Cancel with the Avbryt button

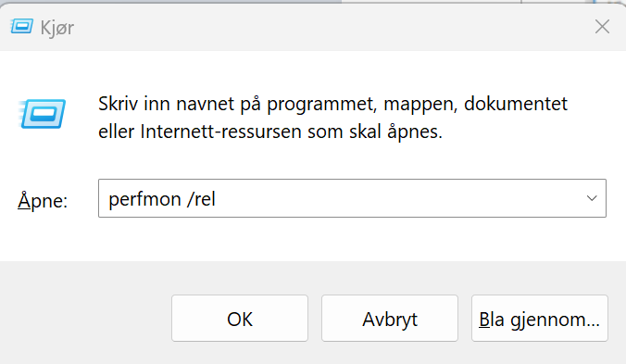point(390,318)
